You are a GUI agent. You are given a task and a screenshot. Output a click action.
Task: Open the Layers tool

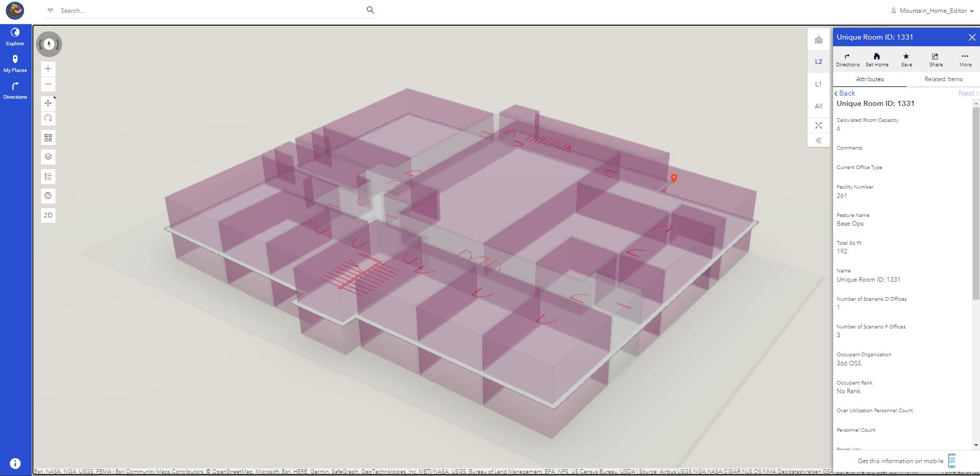pyautogui.click(x=48, y=157)
